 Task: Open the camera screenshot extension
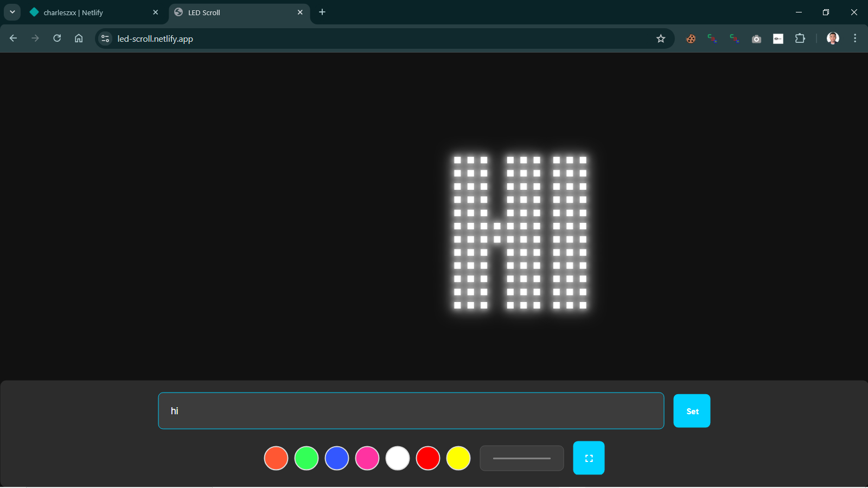point(756,38)
